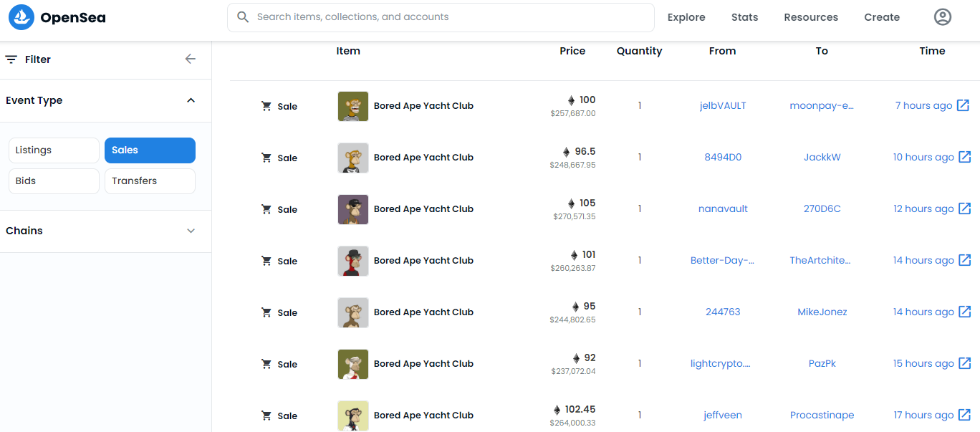Screen dimensions: 980x432
Task: Click Ethereum icon next to price 105
Action: pyautogui.click(x=571, y=203)
